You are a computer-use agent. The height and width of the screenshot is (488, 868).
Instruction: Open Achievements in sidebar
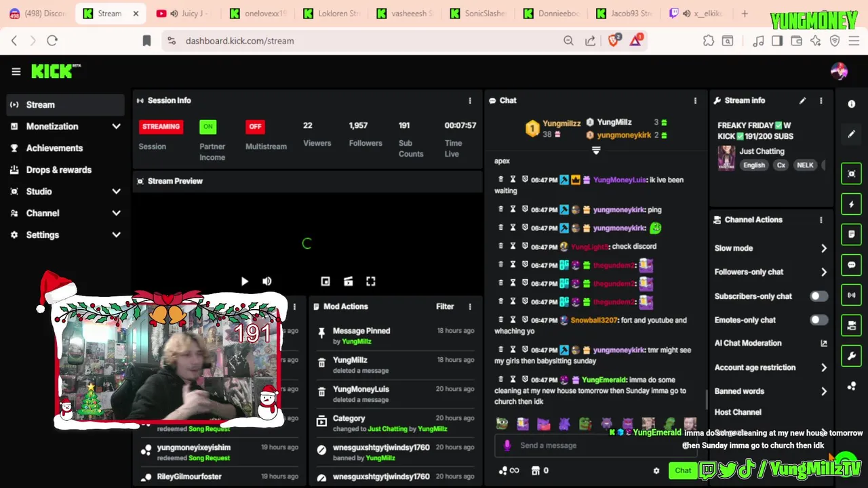[66, 148]
